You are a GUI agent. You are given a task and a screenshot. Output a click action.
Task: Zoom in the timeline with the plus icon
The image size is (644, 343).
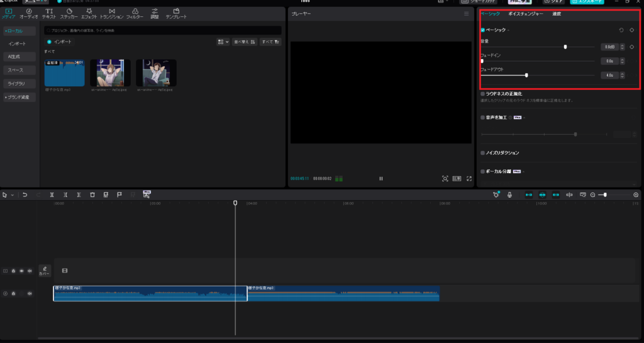pos(636,194)
